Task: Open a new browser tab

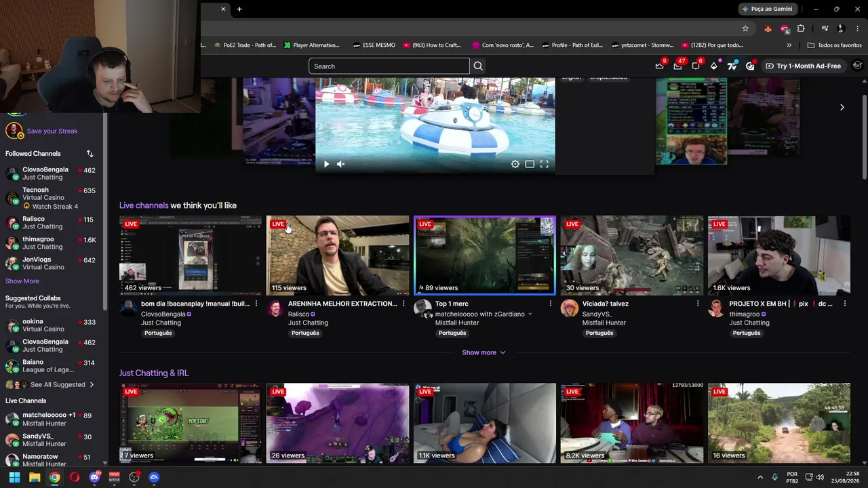Action: 239,9
